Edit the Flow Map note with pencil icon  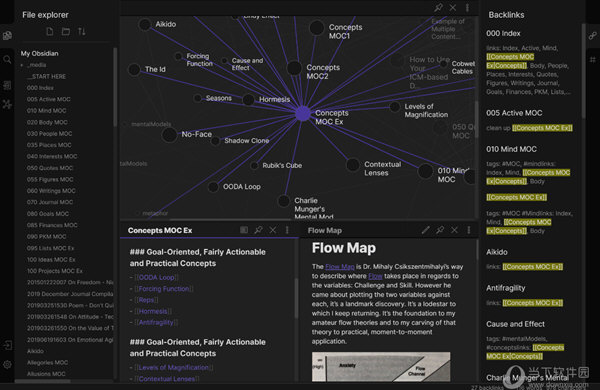coord(425,230)
